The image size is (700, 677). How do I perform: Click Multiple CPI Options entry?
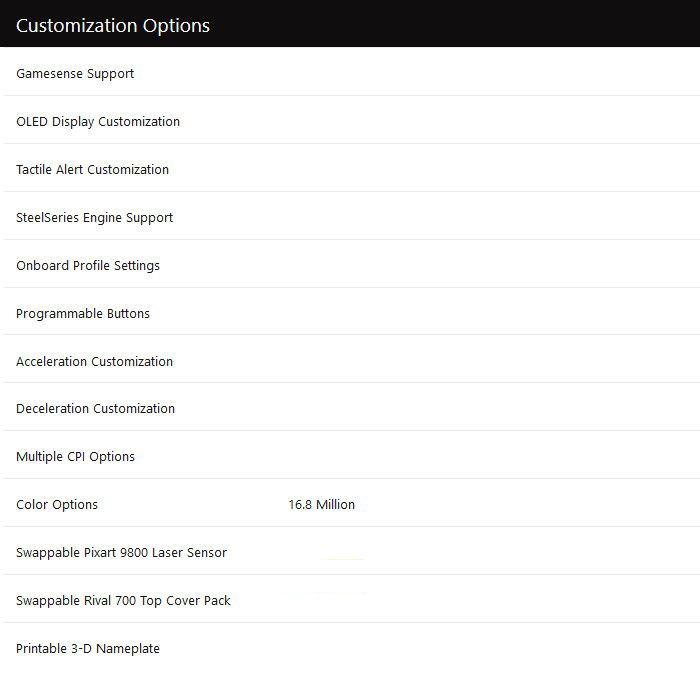[x=75, y=456]
